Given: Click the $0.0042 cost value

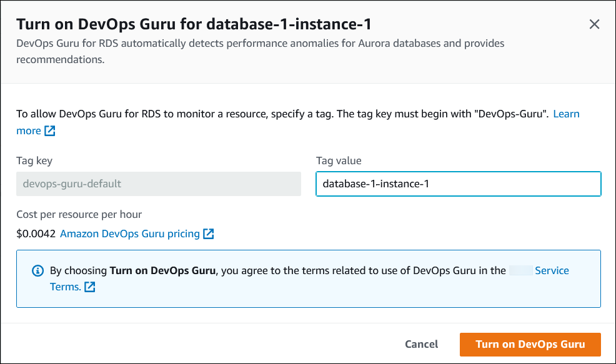Looking at the screenshot, I should tap(36, 234).
